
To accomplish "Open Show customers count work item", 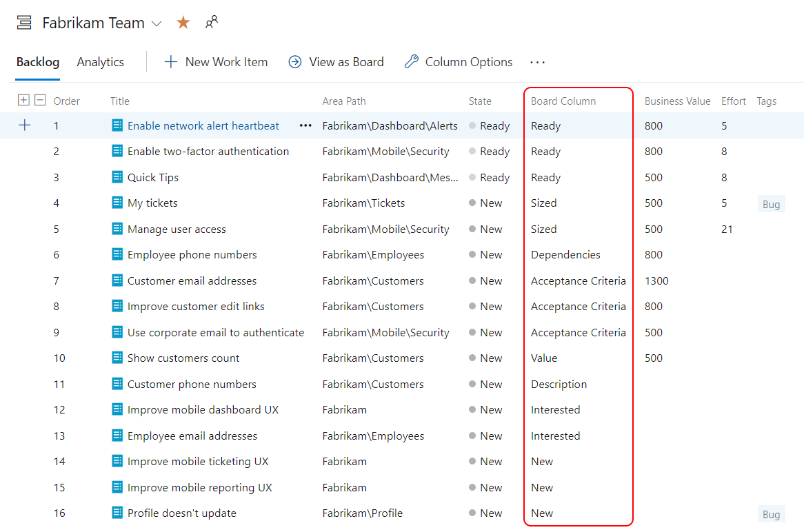I will click(x=183, y=358).
